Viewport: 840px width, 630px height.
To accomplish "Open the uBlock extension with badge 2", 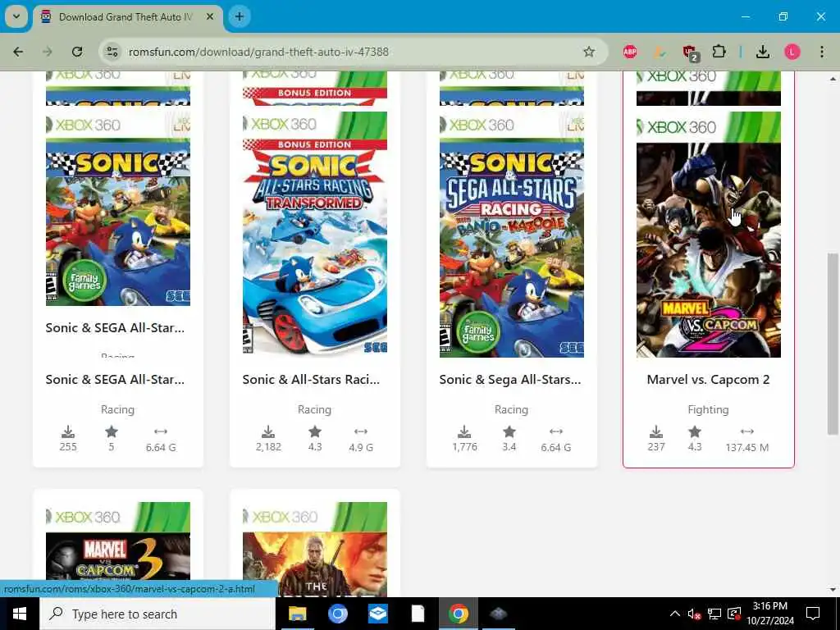I will pos(690,52).
